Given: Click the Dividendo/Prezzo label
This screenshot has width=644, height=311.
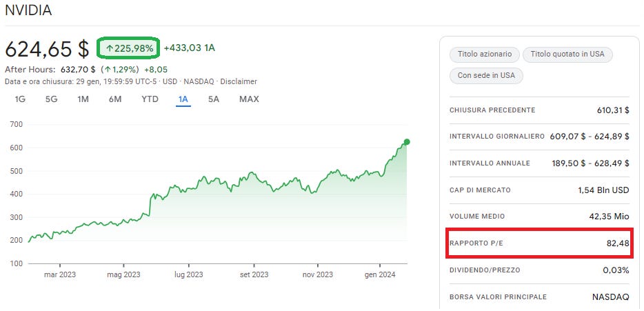Looking at the screenshot, I should pyautogui.click(x=485, y=270).
